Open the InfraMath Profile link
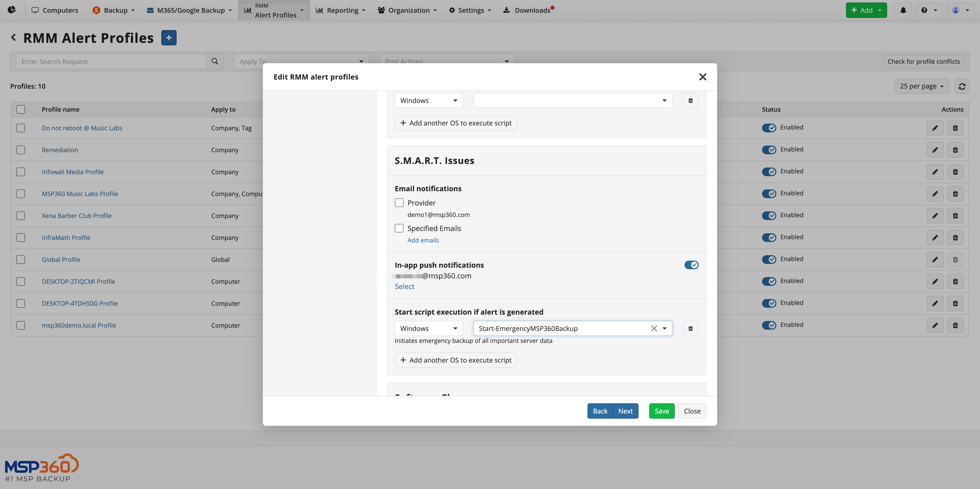980x489 pixels. click(x=66, y=237)
